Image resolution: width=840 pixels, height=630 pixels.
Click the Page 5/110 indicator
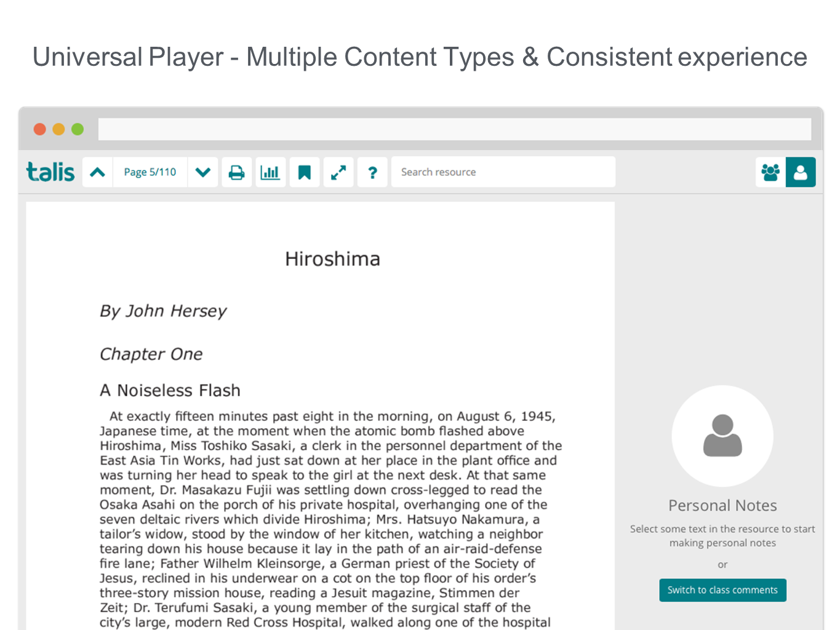(150, 172)
